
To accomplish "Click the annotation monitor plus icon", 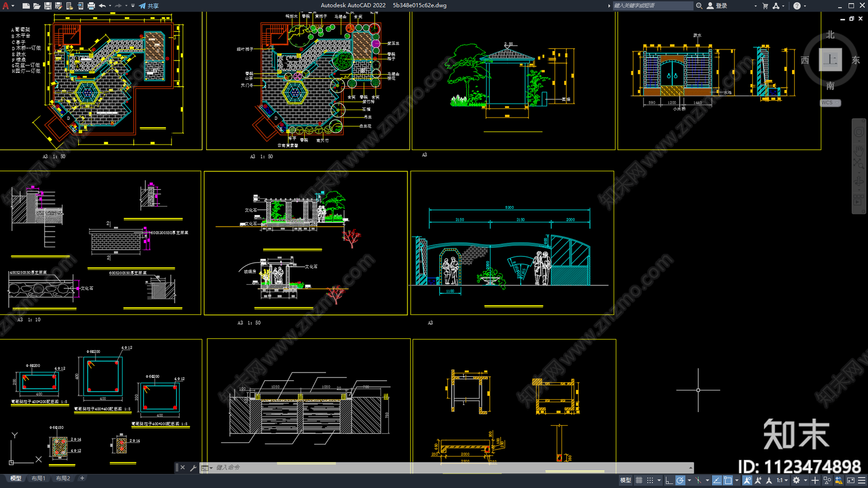I will tap(815, 480).
